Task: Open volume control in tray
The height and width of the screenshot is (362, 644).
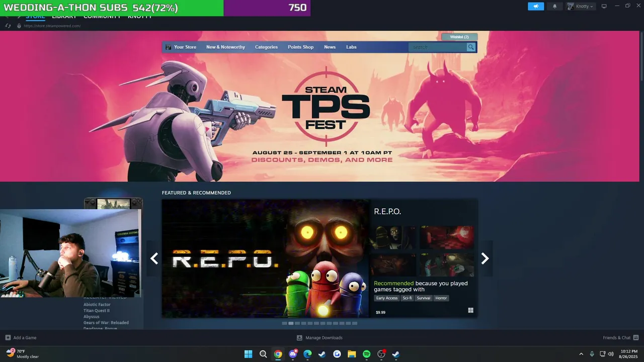Action: [611, 354]
